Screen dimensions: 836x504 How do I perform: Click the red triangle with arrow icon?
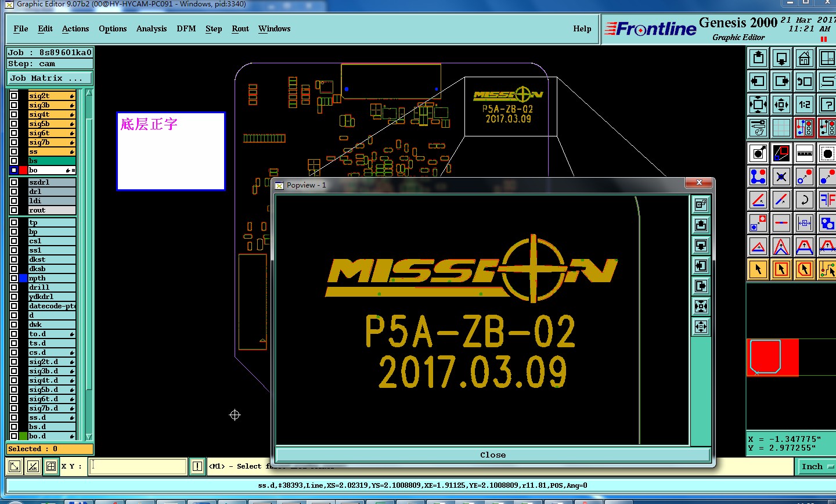point(758,246)
